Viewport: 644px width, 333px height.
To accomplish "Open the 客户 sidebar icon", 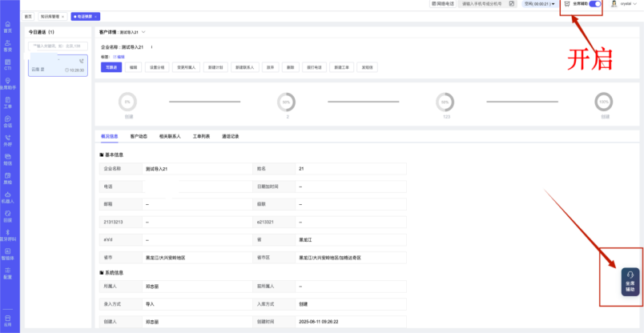I will pos(8,46).
